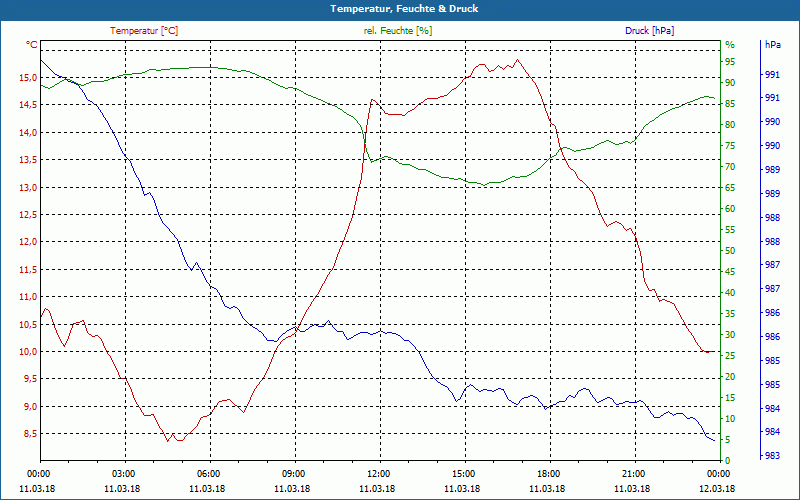Click the 15:00 time axis label
Screen dimensions: 800x500
click(x=463, y=473)
